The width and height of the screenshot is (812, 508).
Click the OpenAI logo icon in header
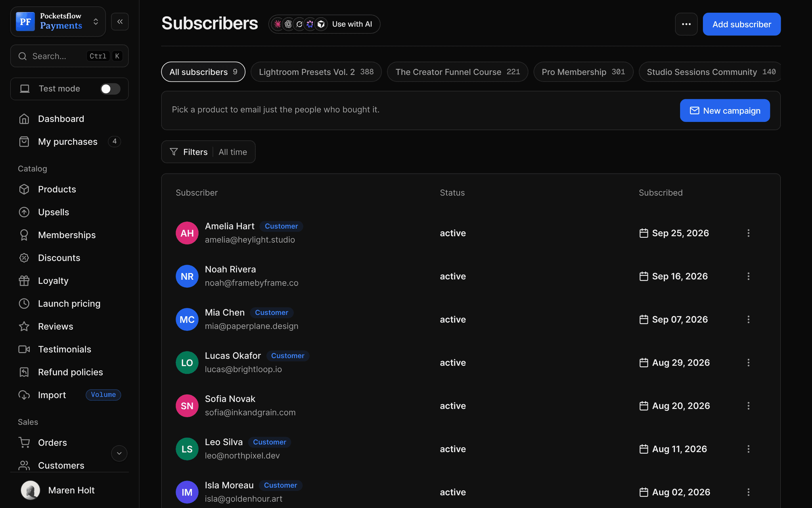(x=288, y=24)
